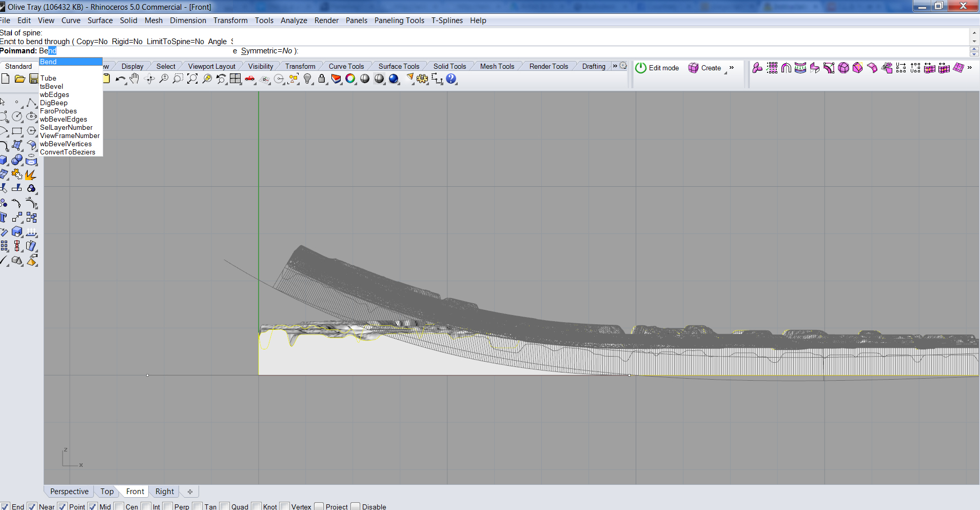Toggle the Near osnap checkbox

pyautogui.click(x=32, y=506)
